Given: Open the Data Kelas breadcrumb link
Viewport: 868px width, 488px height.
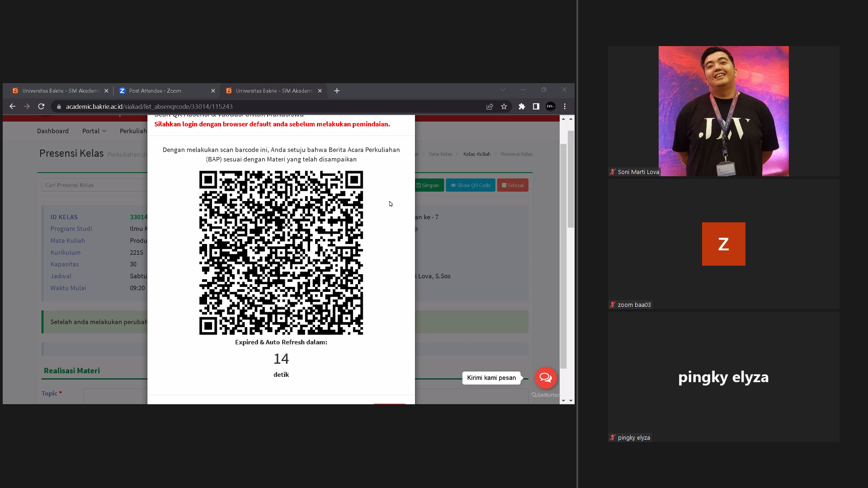Looking at the screenshot, I should point(440,154).
